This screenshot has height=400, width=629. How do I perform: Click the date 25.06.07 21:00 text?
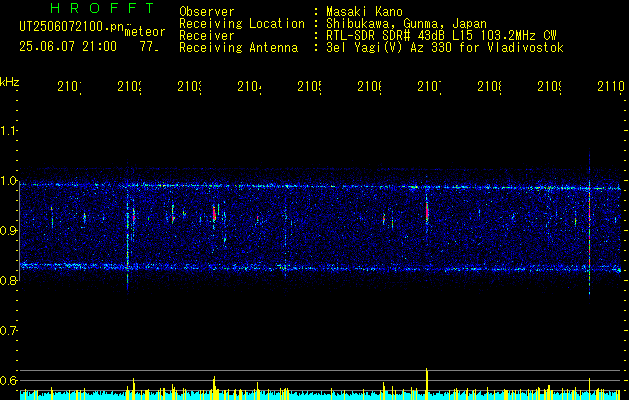pyautogui.click(x=68, y=47)
